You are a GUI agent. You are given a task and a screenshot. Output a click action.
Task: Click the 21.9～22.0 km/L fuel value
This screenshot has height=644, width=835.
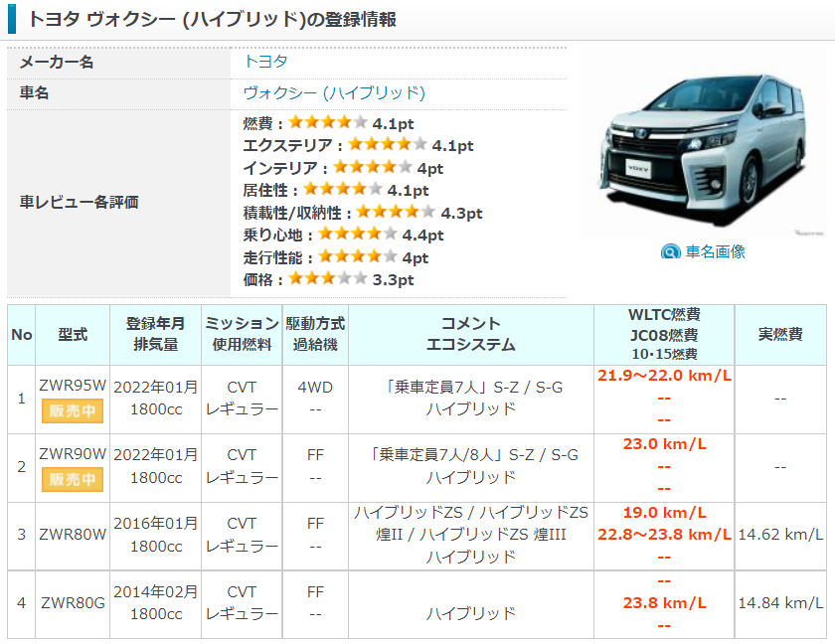664,376
